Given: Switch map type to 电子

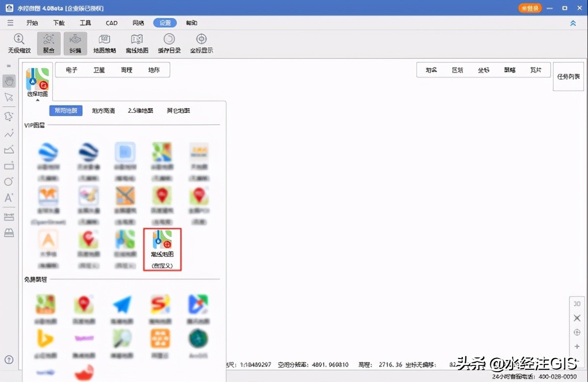Looking at the screenshot, I should (x=72, y=70).
